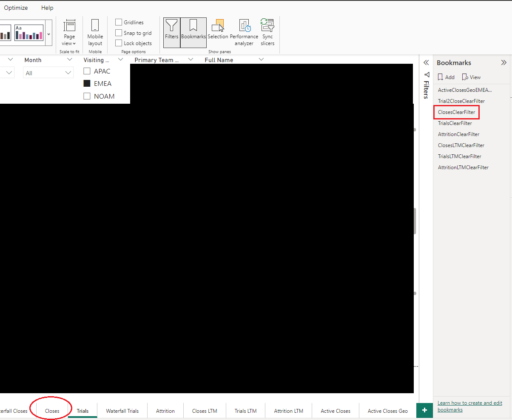Expand the themes gallery dropdown

point(48,34)
